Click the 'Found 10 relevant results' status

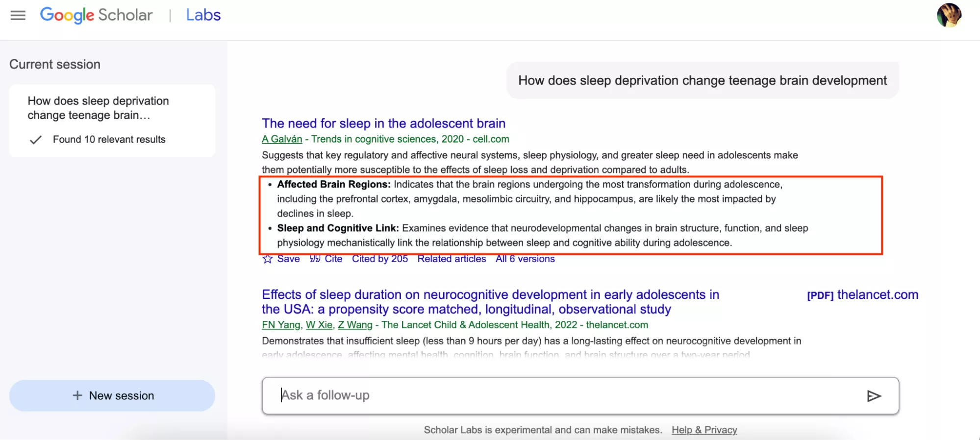(109, 140)
